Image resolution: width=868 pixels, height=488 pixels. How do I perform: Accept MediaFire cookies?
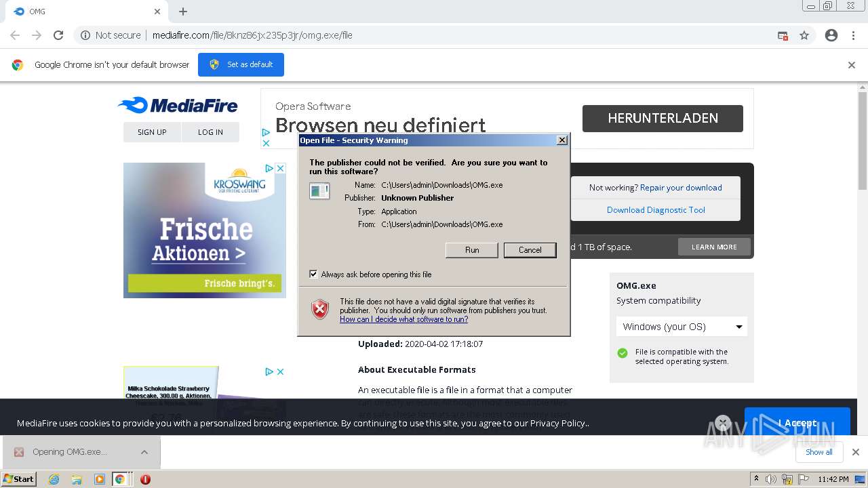click(797, 423)
